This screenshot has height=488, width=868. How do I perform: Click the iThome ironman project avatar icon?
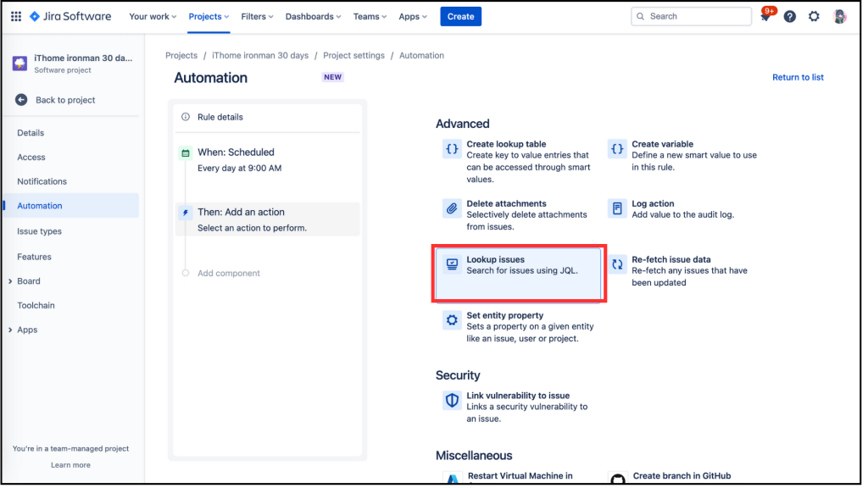click(x=20, y=64)
